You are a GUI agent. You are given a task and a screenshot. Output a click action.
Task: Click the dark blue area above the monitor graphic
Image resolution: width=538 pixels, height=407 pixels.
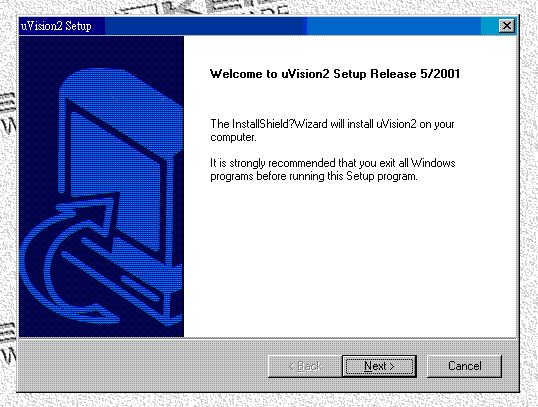click(101, 51)
